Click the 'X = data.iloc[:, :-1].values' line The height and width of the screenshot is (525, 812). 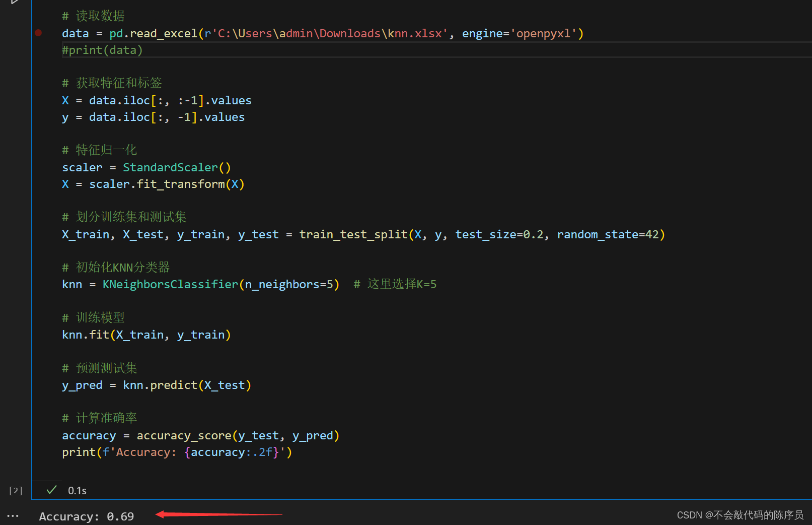157,100
